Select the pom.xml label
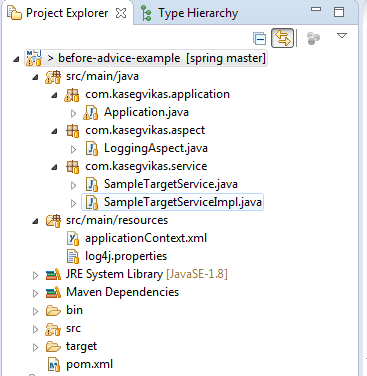The image size is (367, 376). (x=90, y=364)
